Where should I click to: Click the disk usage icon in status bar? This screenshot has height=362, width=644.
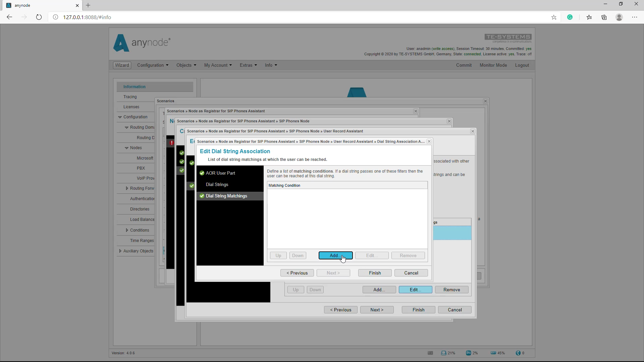[x=443, y=353]
